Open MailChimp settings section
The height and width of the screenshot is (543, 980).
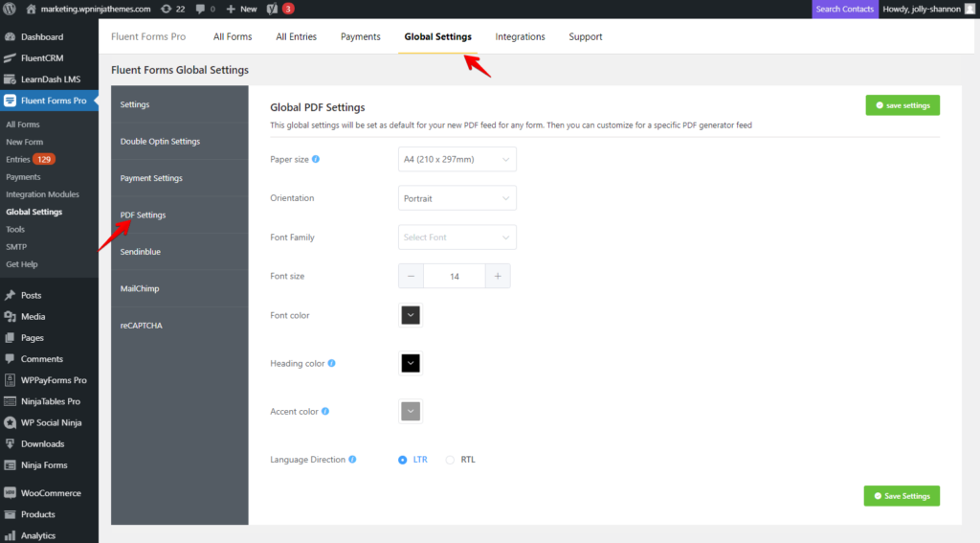pyautogui.click(x=180, y=288)
